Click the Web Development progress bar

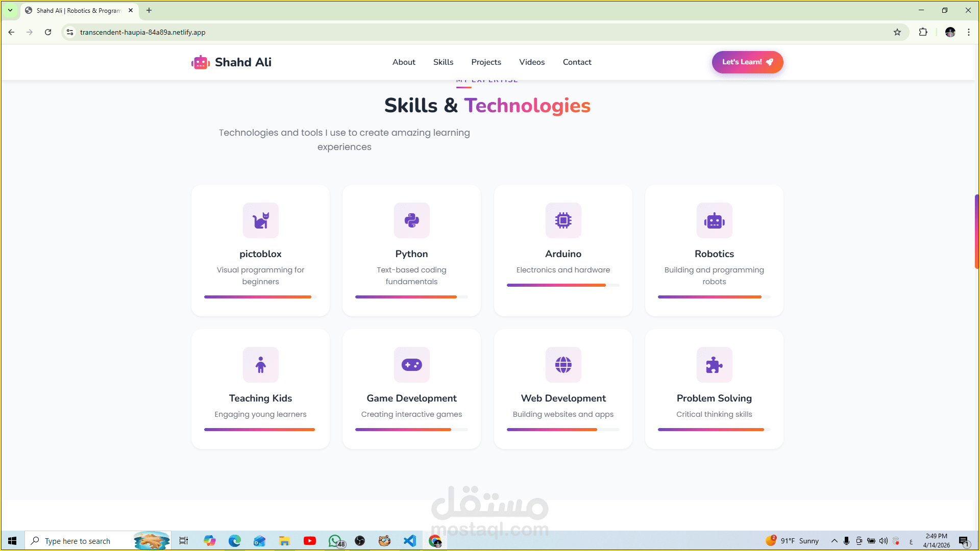(x=563, y=430)
